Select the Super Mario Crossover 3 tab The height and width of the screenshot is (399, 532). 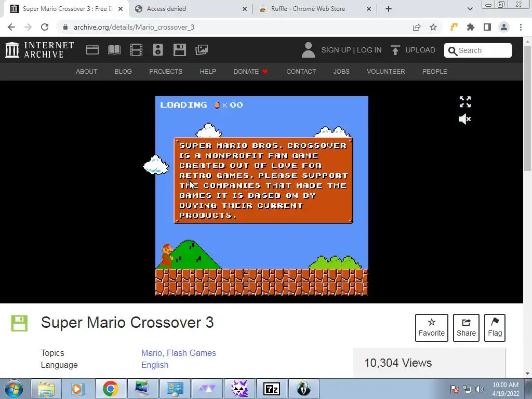(66, 9)
